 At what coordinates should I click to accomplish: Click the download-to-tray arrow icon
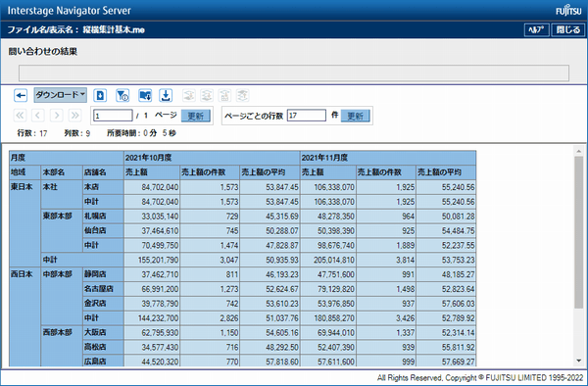[x=166, y=96]
